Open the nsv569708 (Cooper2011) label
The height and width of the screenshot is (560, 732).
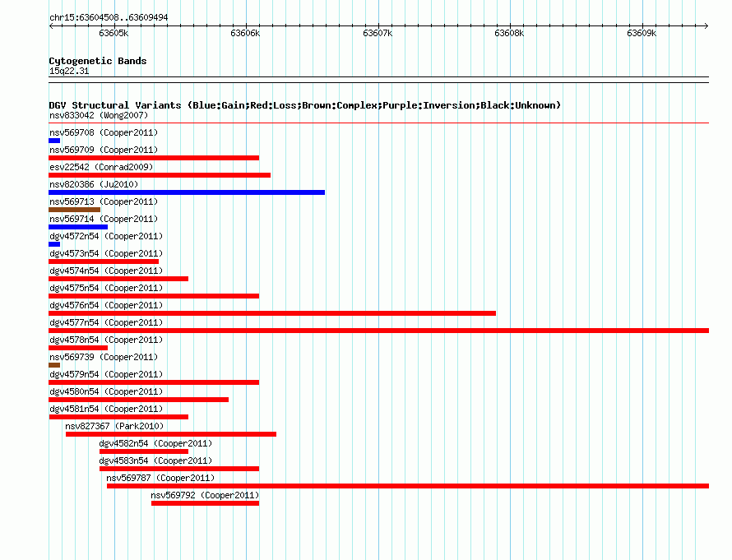[x=104, y=132]
